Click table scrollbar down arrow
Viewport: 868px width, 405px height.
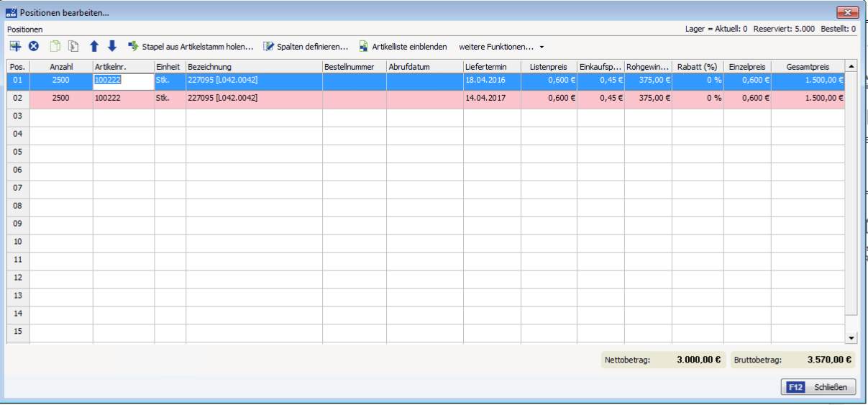(x=851, y=337)
